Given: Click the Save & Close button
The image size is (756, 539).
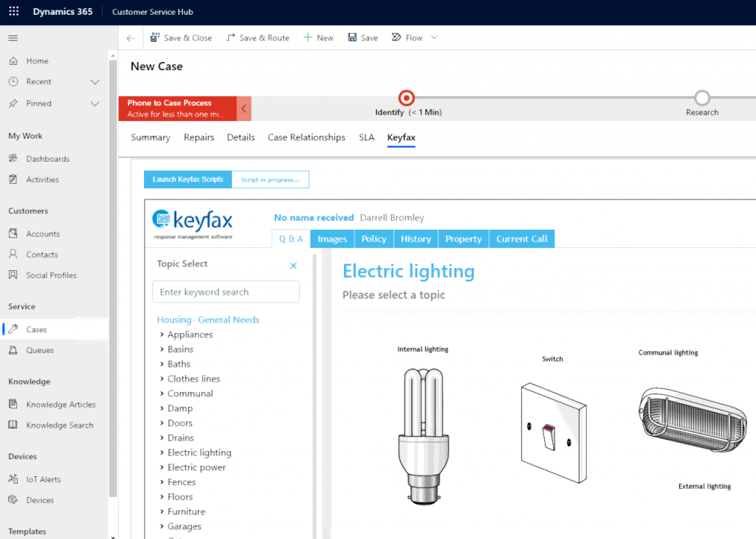Looking at the screenshot, I should pos(181,37).
